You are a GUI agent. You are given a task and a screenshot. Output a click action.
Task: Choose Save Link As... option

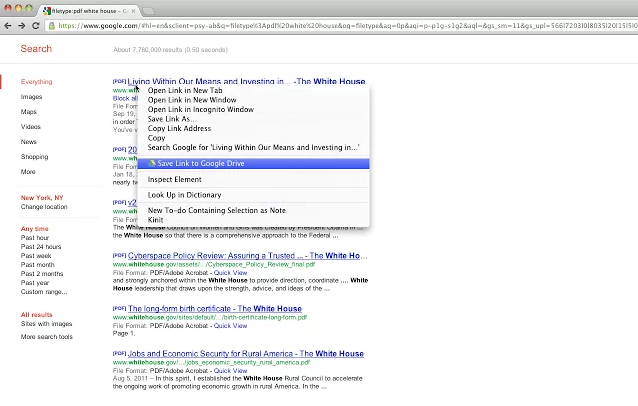tap(172, 119)
